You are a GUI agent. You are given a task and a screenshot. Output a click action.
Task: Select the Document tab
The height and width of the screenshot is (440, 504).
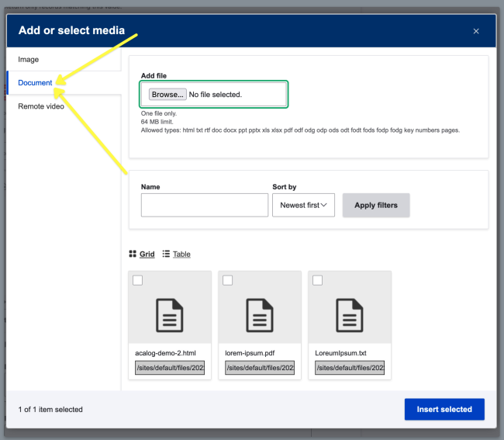36,83
